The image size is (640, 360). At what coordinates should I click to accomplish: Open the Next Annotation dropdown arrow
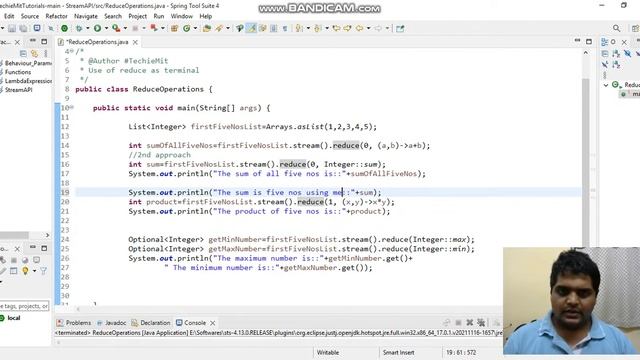click(308, 28)
